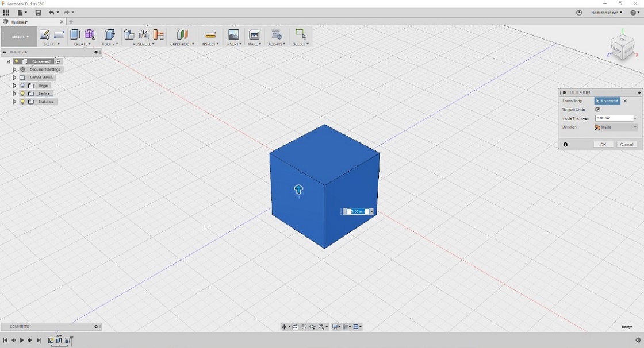
Task: Toggle Bodies visibility light bulb
Action: (22, 94)
